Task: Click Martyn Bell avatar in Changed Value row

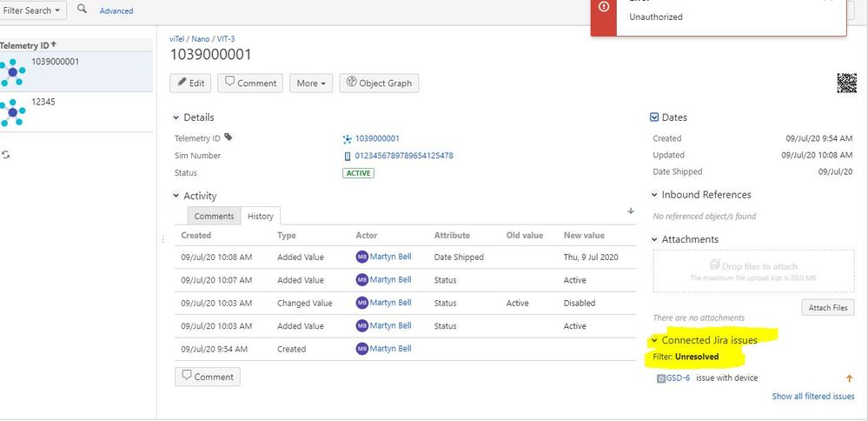Action: [362, 303]
